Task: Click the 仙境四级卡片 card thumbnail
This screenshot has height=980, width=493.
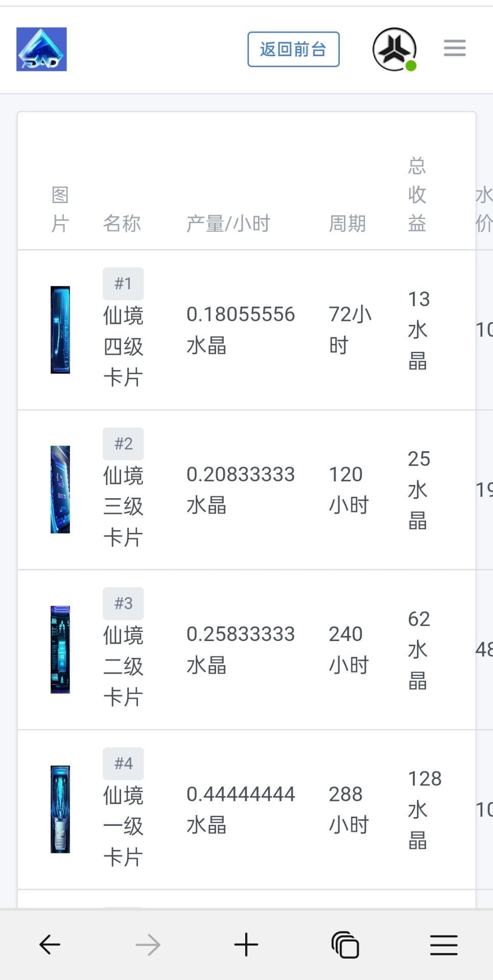Action: [60, 330]
